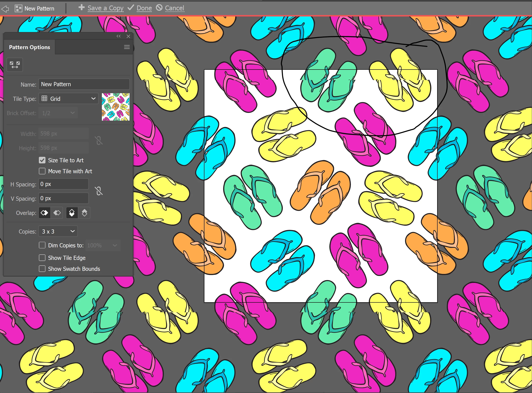Select Top in Front overlap icon

(72, 213)
